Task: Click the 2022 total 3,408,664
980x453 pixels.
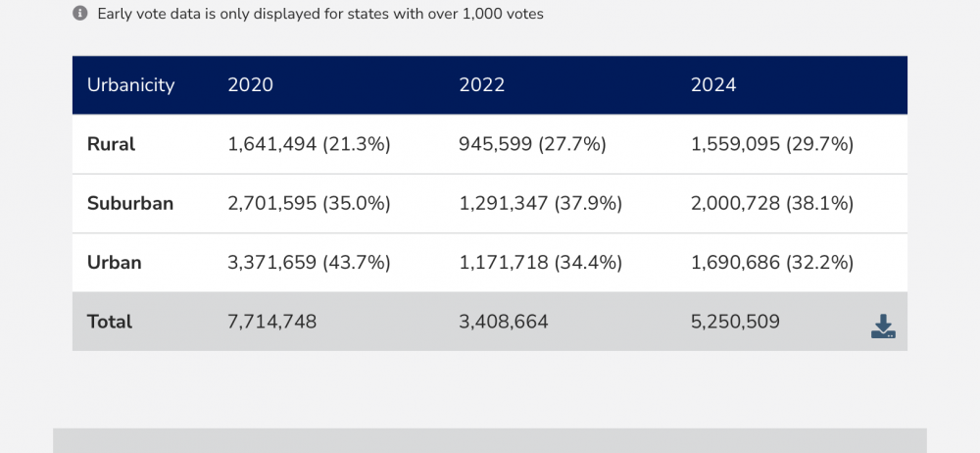Action: (x=503, y=322)
